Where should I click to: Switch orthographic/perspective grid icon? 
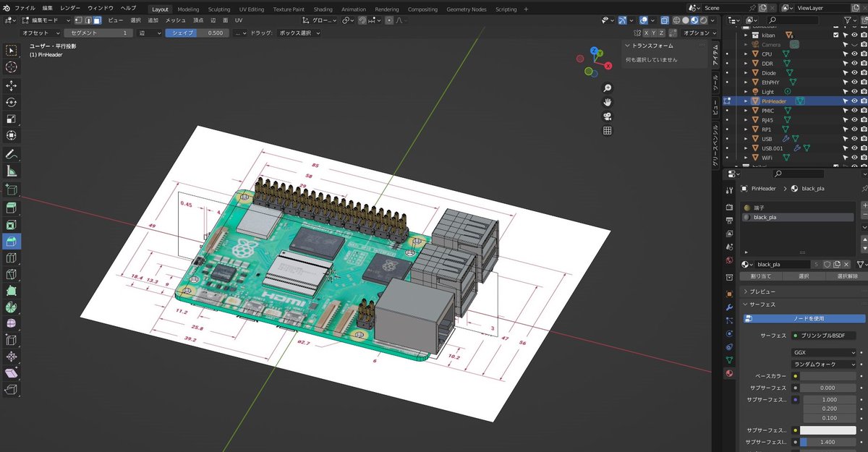pyautogui.click(x=608, y=130)
